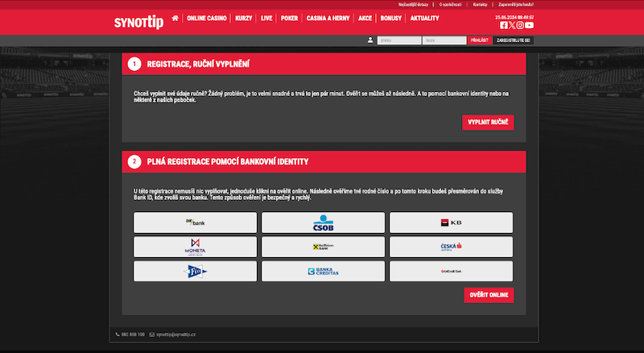Select the Raiffeisen Bank tile
This screenshot has width=644, height=353.
click(324, 247)
